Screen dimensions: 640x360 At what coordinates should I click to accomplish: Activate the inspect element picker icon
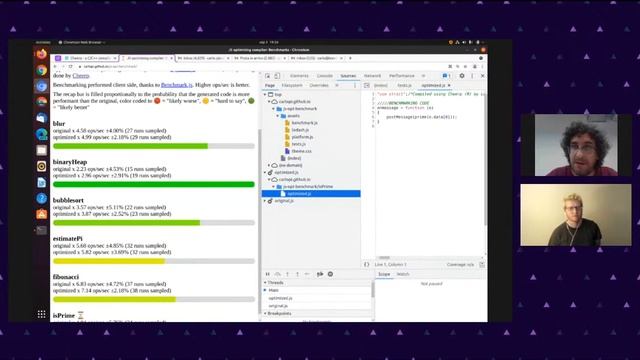267,76
